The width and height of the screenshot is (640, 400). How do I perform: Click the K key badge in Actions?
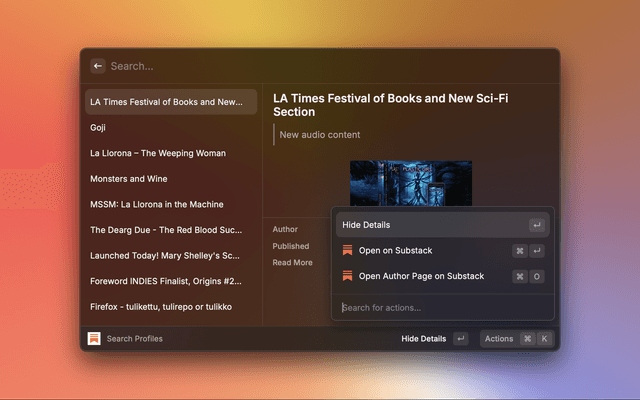[x=544, y=339]
